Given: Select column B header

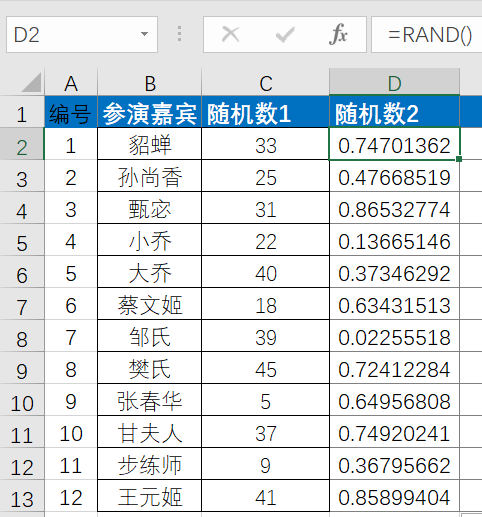Looking at the screenshot, I should [x=150, y=82].
